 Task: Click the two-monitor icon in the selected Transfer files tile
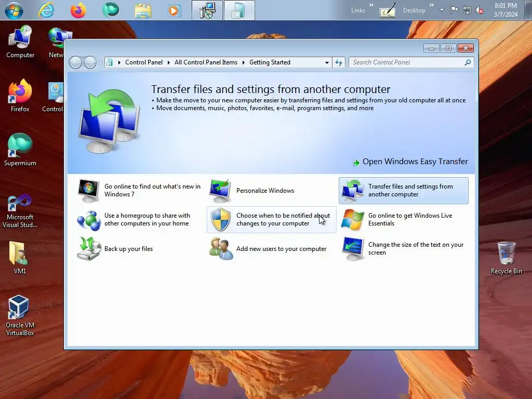click(x=353, y=191)
